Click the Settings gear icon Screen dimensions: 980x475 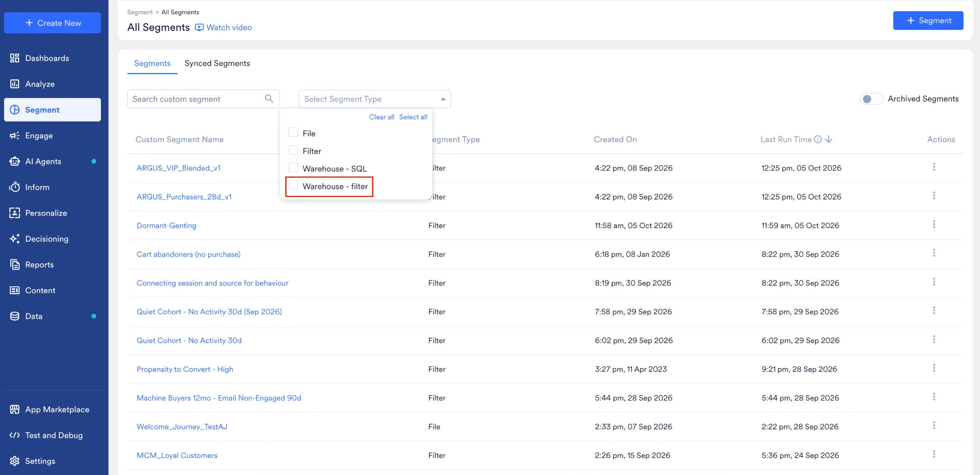pos(15,461)
